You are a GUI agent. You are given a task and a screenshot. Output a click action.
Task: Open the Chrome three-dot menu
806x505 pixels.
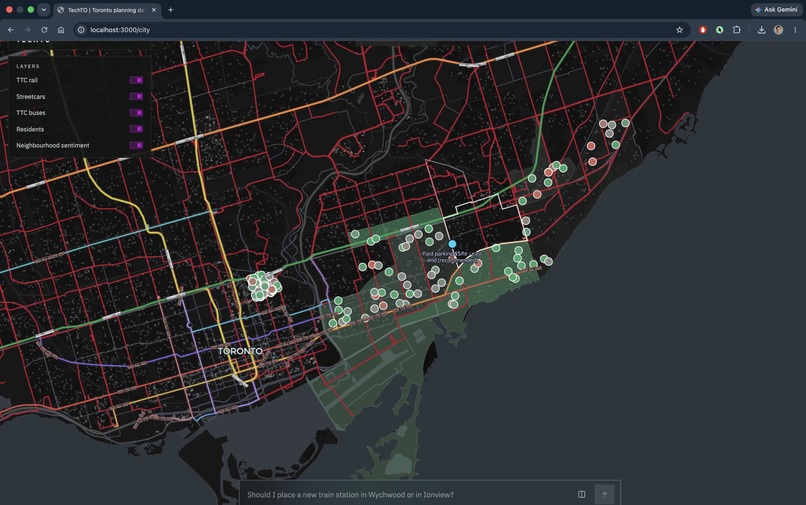[x=795, y=30]
